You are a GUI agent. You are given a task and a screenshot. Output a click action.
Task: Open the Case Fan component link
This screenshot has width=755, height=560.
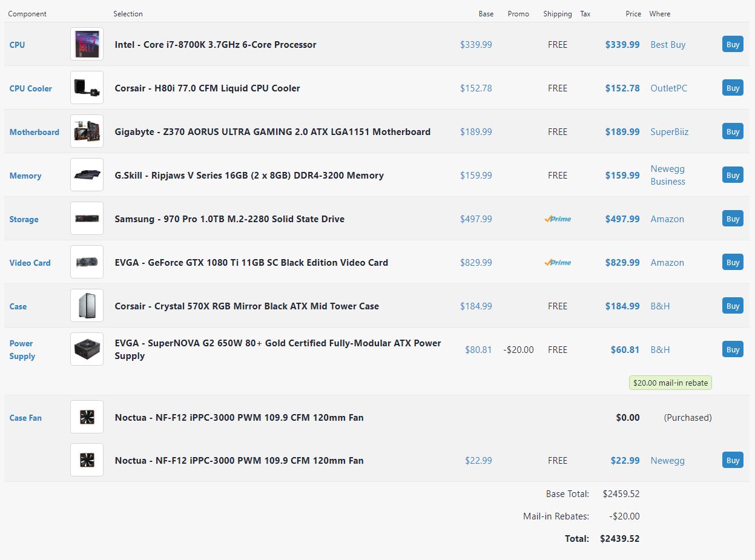25,418
